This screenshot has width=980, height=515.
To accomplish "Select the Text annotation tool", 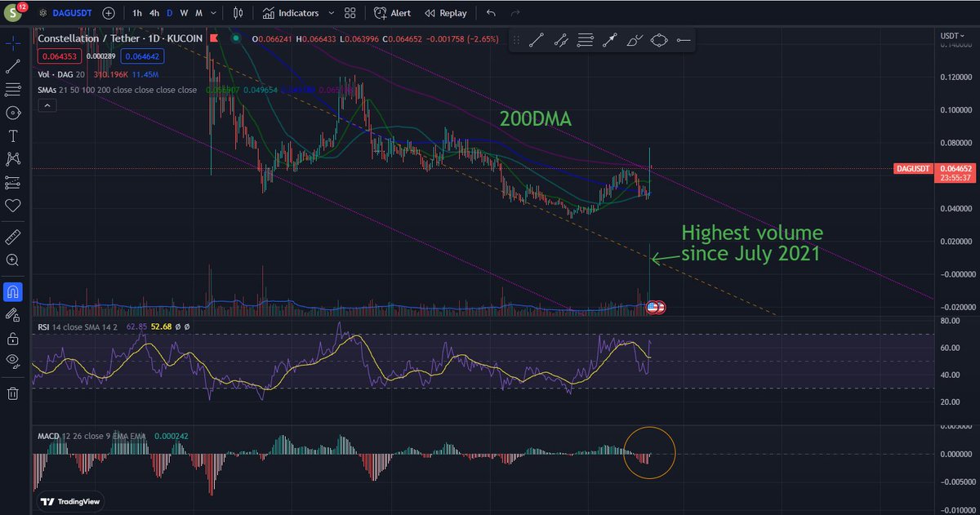I will coord(12,136).
